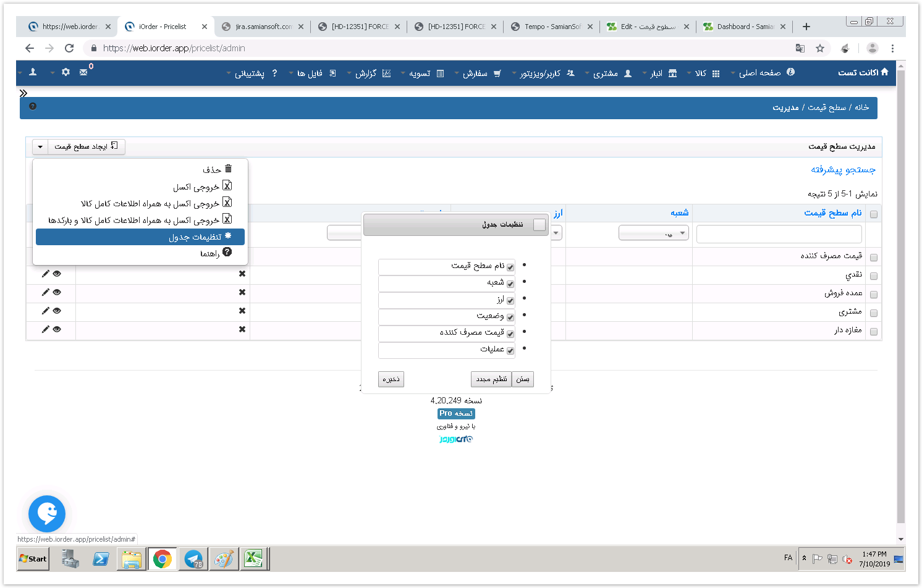Select the عمده فروش row checkbox
The image size is (922, 588).
tap(873, 295)
